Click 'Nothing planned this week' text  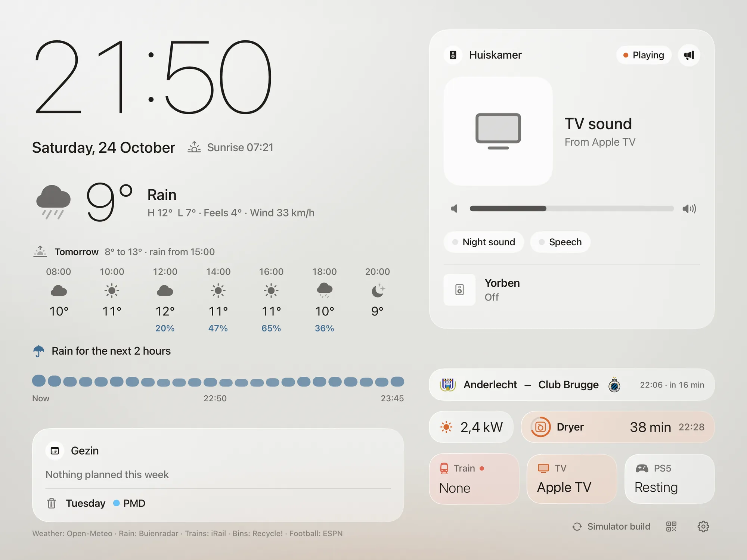point(107,475)
